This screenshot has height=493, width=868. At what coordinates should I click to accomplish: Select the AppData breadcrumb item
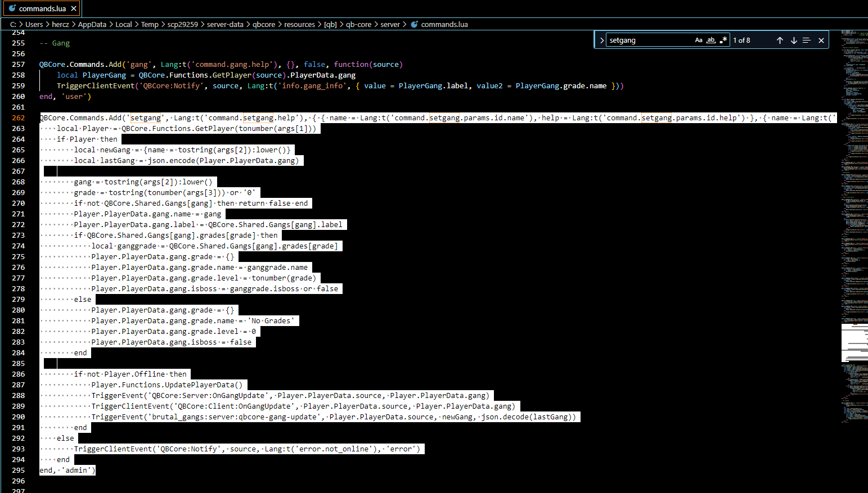92,24
